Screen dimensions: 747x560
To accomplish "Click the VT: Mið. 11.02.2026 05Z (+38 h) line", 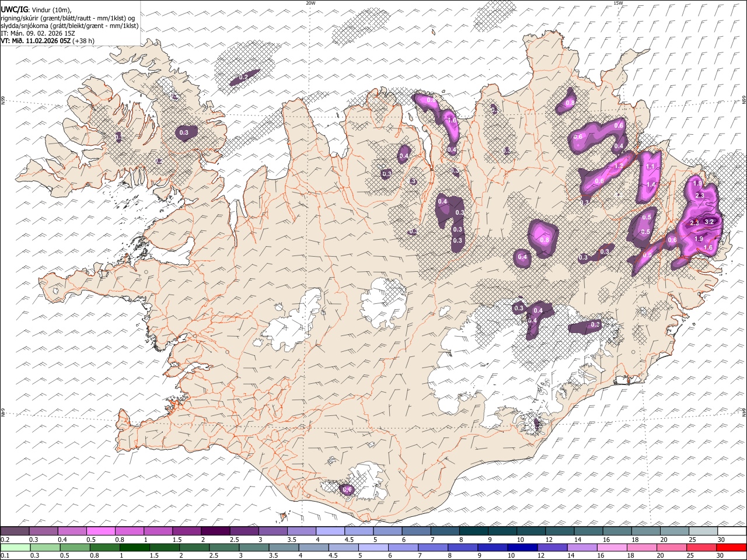I will [48, 41].
